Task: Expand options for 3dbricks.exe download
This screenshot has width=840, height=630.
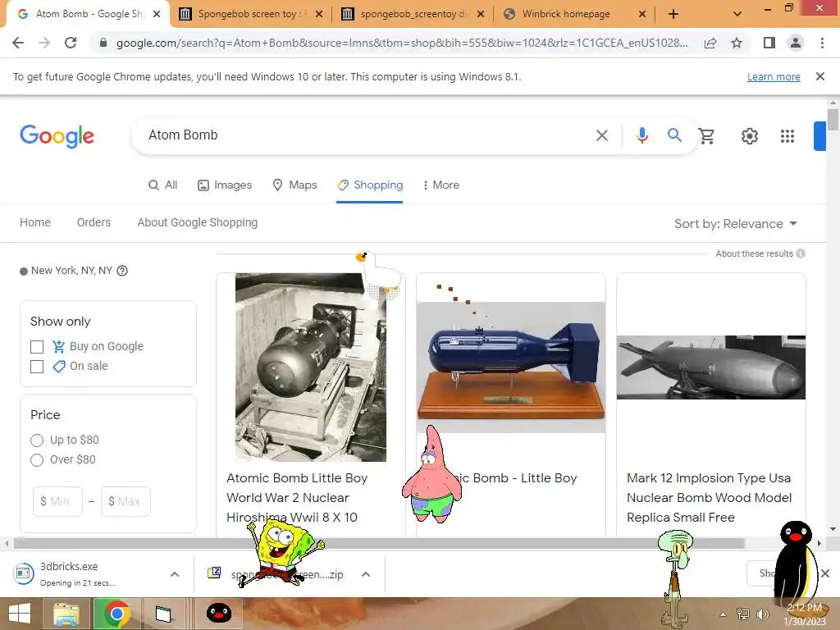Action: (175, 574)
